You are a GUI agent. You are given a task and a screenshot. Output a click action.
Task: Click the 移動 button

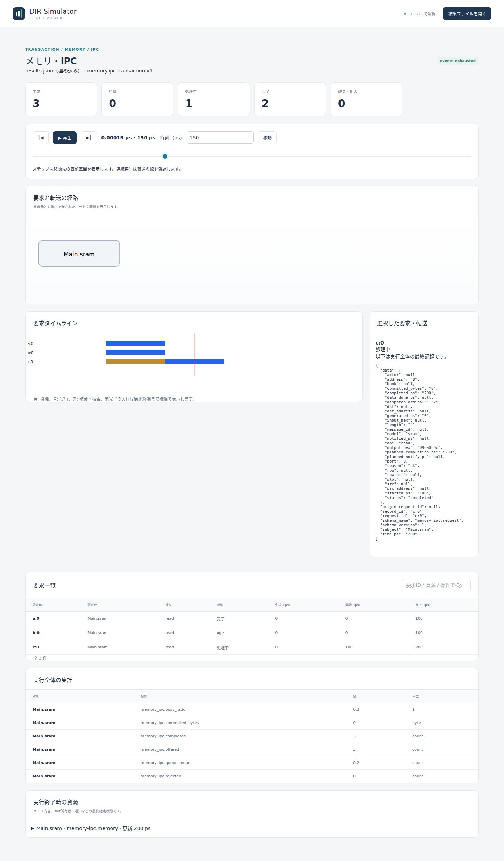(x=267, y=138)
